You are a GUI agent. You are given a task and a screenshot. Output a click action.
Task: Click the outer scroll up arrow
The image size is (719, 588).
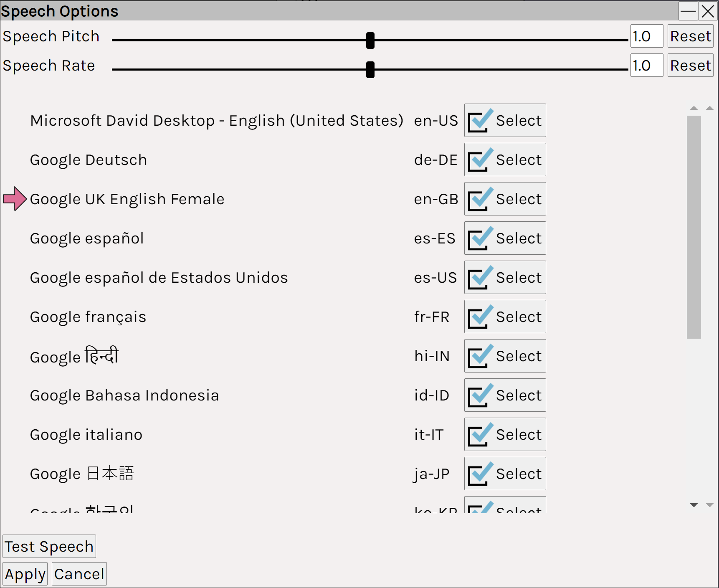(x=709, y=108)
